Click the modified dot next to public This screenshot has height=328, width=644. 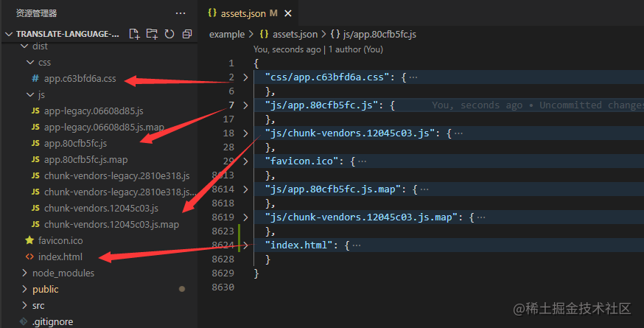point(182,290)
